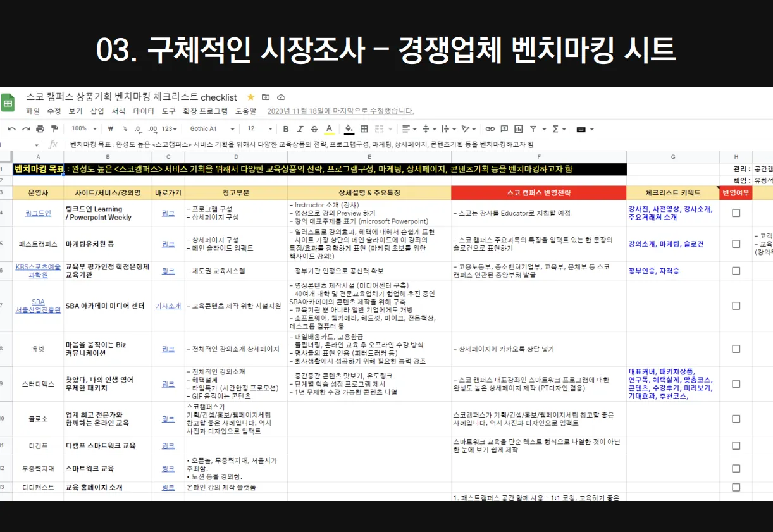Open the keyboard input tools dropdown
The height and width of the screenshot is (532, 773).
click(x=585, y=129)
